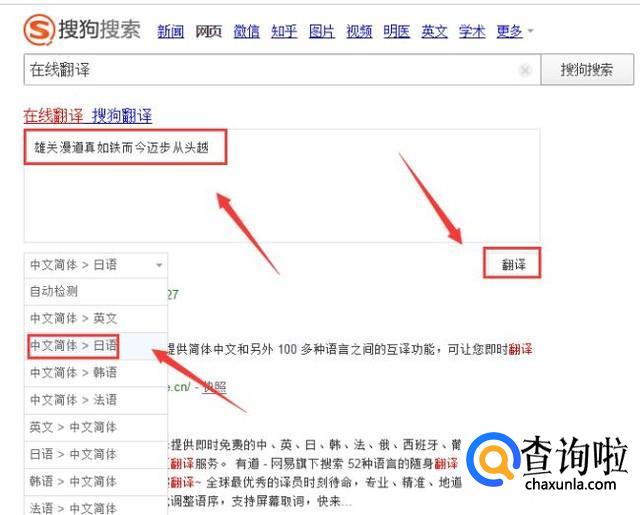Click inside the translation text area
640x515 pixels.
[x=282, y=186]
